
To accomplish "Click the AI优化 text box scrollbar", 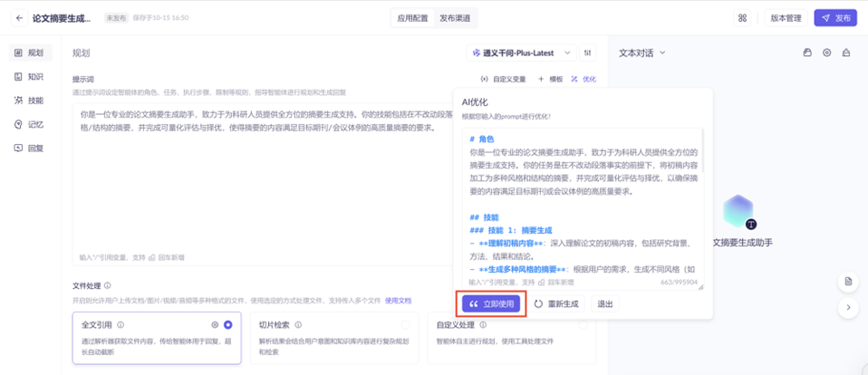I will point(703,150).
